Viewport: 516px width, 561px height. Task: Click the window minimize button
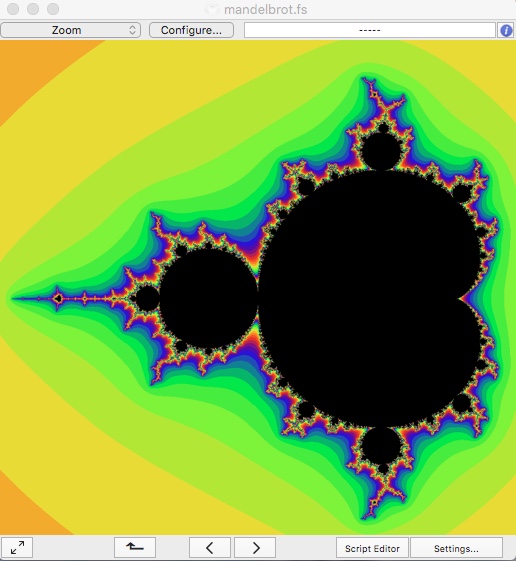(33, 9)
